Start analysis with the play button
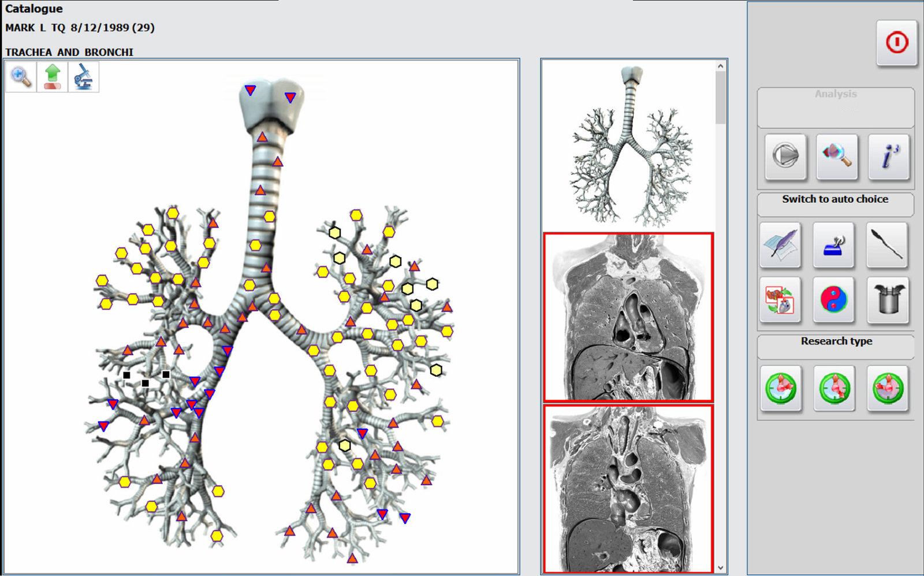Viewport: 924px width, 576px height. tap(785, 156)
